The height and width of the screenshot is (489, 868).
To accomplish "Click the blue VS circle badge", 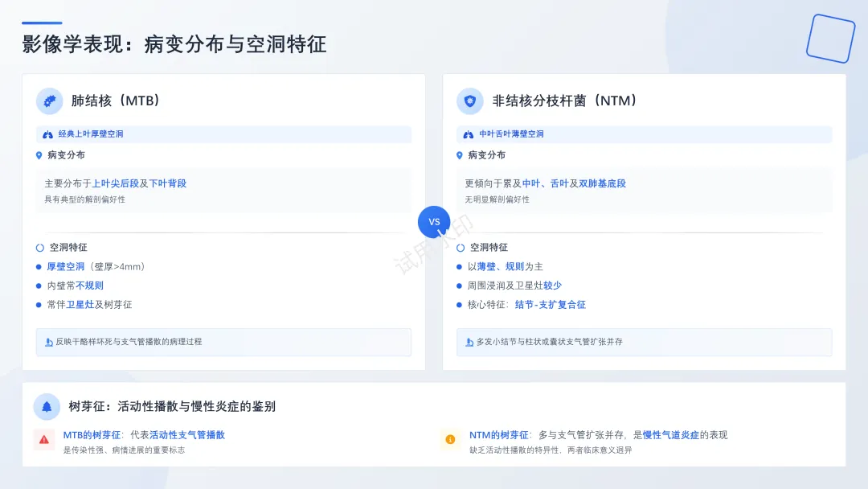I will 434,221.
